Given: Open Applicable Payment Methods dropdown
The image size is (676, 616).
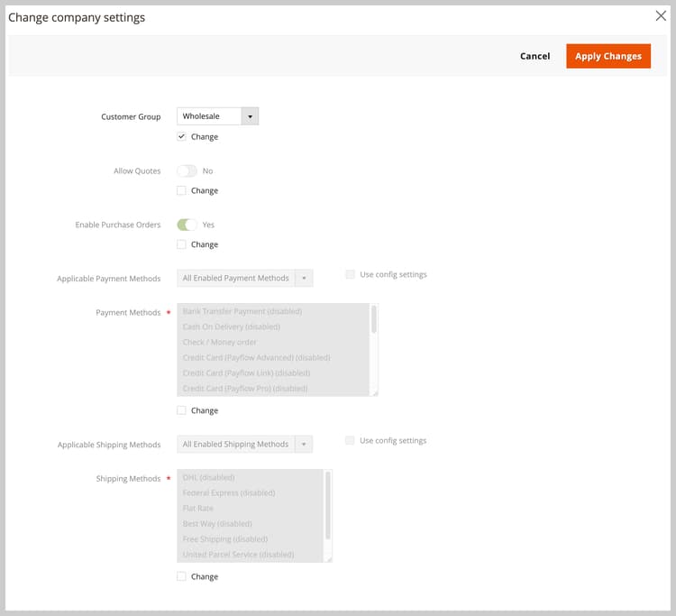Looking at the screenshot, I should tap(245, 278).
